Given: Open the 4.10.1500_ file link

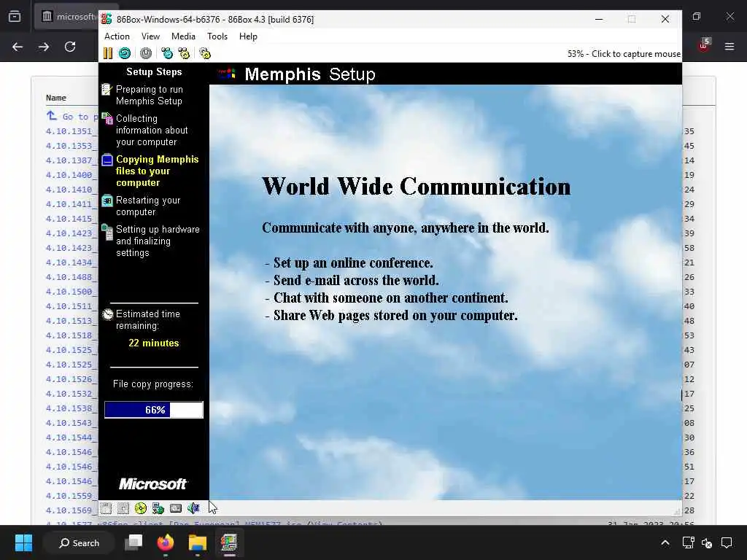Looking at the screenshot, I should coord(71,292).
